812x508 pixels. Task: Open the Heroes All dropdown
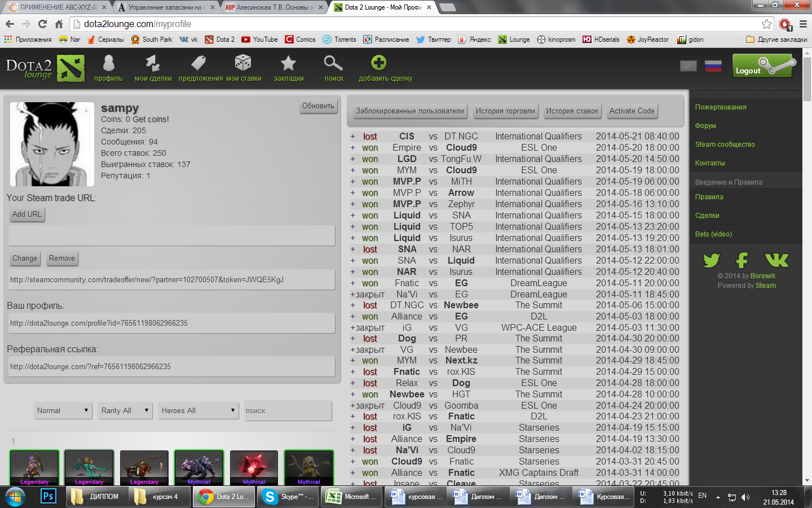point(198,410)
